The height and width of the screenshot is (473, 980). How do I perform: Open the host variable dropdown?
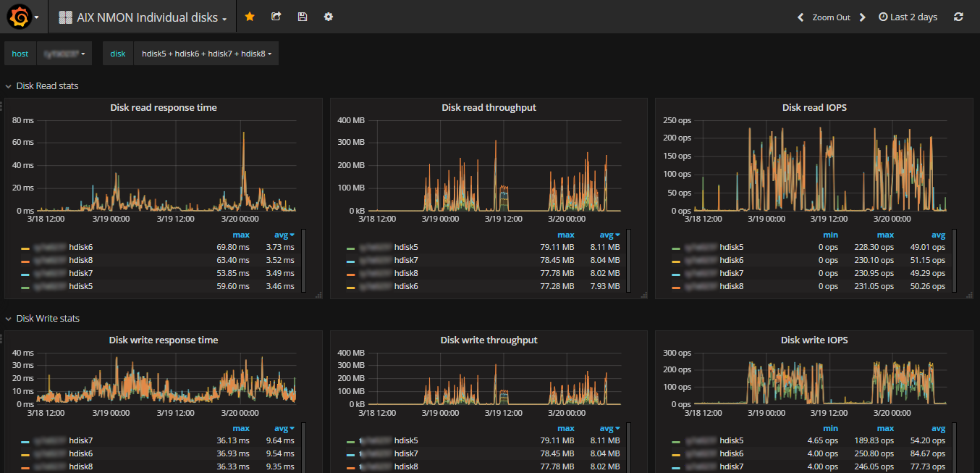[64, 54]
